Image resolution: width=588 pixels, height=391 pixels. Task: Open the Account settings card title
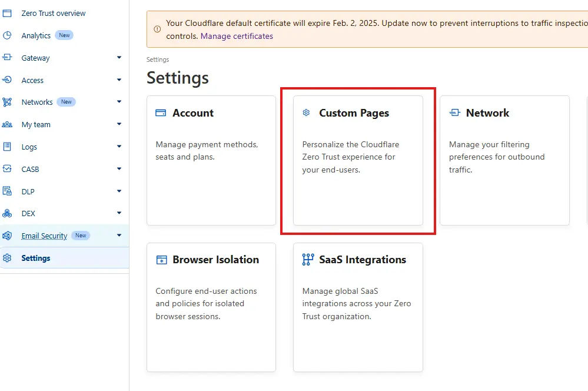192,113
